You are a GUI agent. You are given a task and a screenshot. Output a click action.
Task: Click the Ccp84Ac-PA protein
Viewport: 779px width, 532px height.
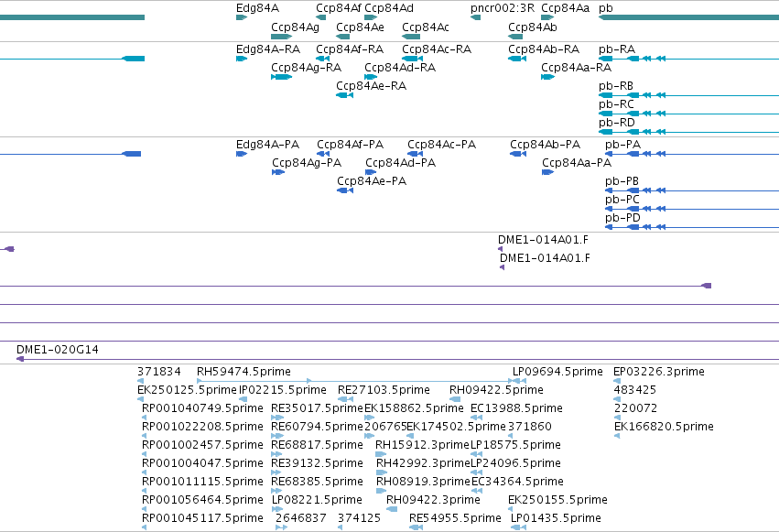tap(415, 154)
